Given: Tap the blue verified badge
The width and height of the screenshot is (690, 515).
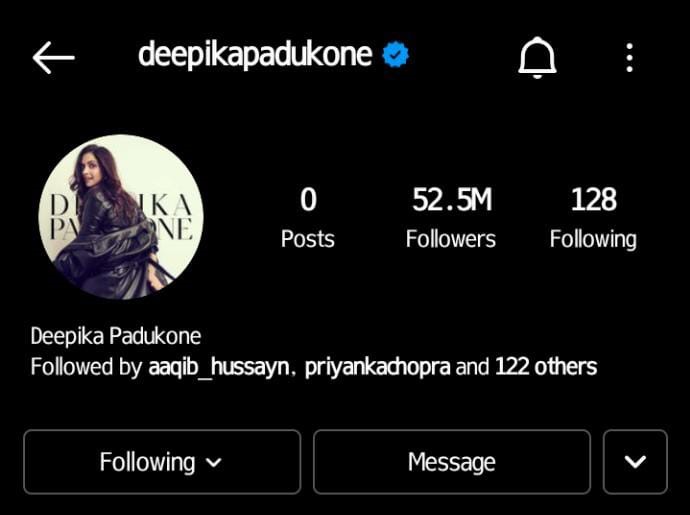Looking at the screenshot, I should point(396,55).
